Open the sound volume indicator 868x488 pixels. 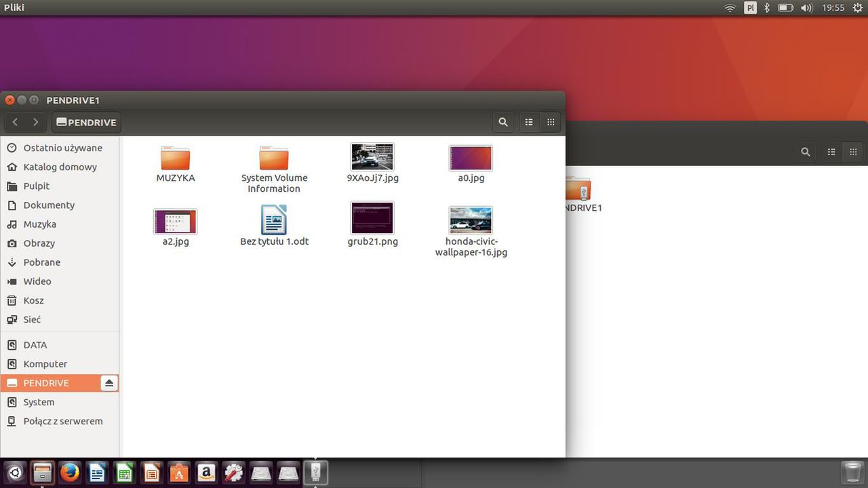point(806,8)
